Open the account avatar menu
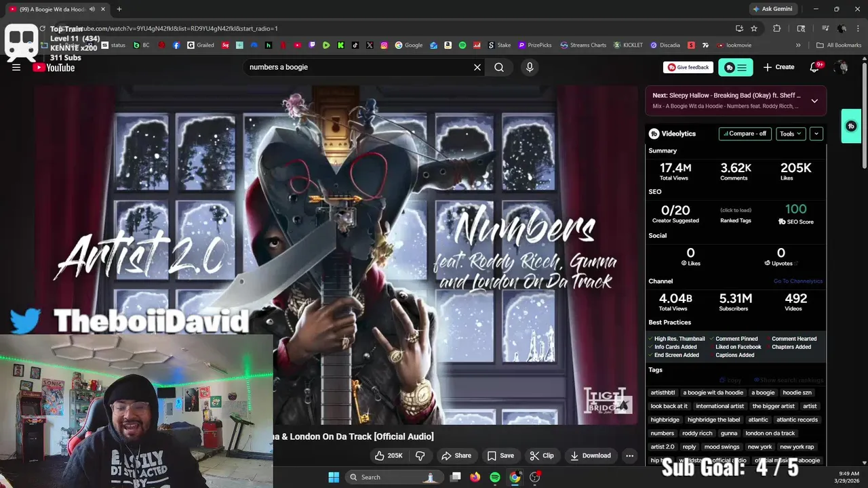This screenshot has height=488, width=868. pyautogui.click(x=842, y=67)
